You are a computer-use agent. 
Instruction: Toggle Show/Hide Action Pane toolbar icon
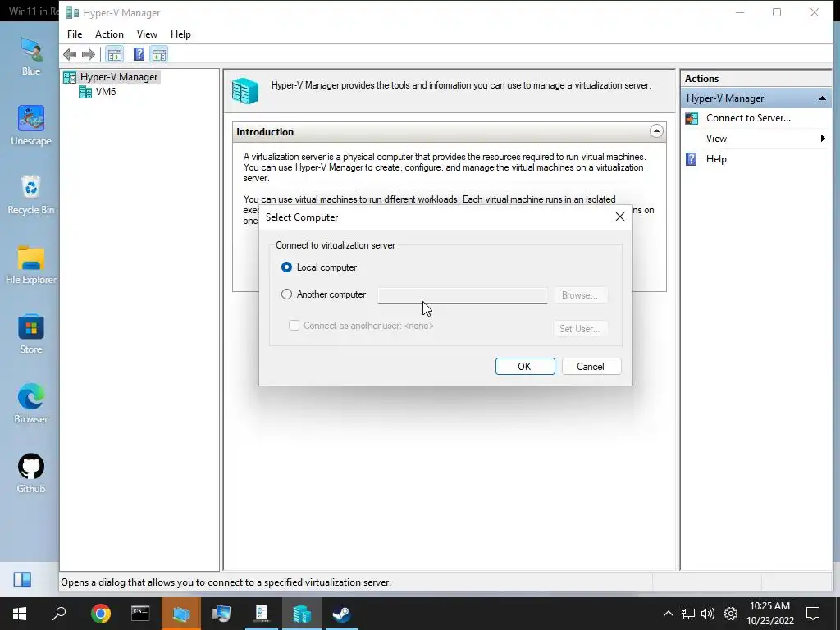159,54
